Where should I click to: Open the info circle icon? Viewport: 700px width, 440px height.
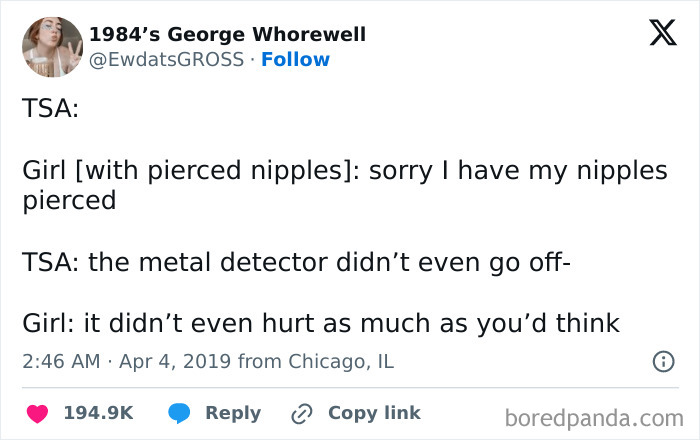pos(663,362)
